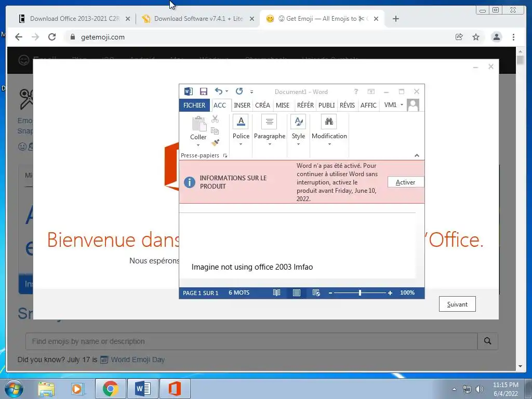
Task: Open the Office icon in the taskbar
Action: tap(175, 389)
